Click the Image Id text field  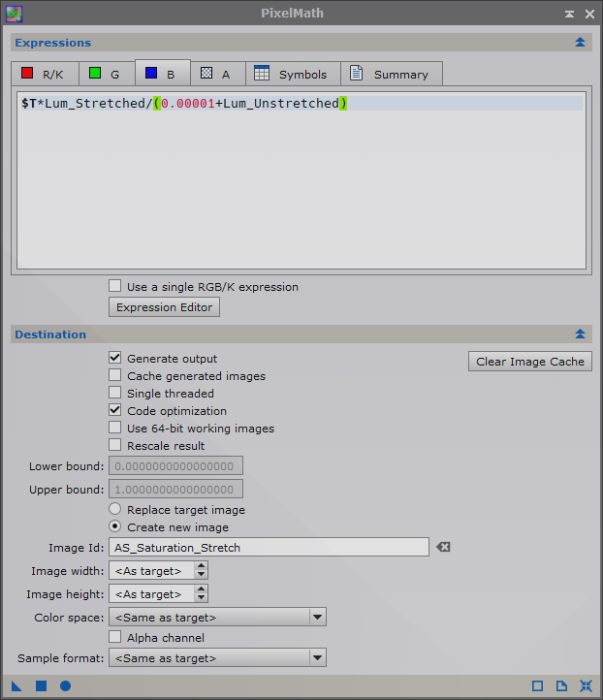coord(269,548)
